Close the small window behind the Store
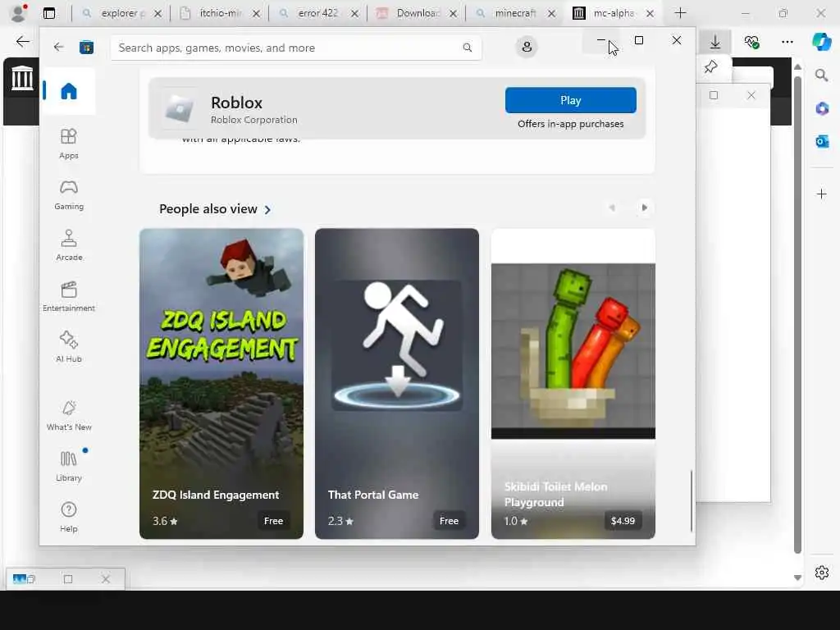 (x=751, y=95)
